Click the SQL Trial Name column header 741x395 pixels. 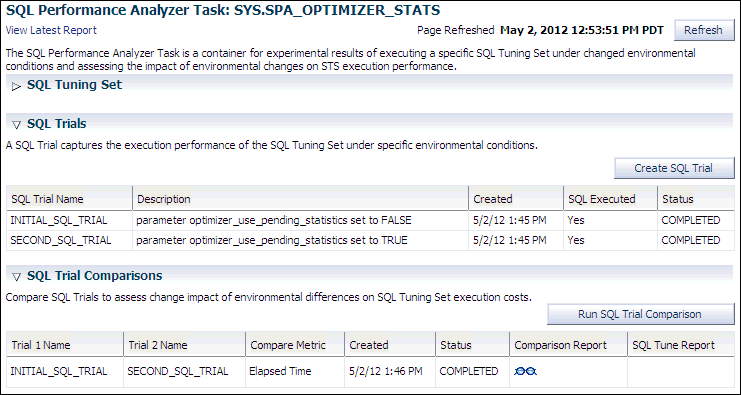[47, 199]
